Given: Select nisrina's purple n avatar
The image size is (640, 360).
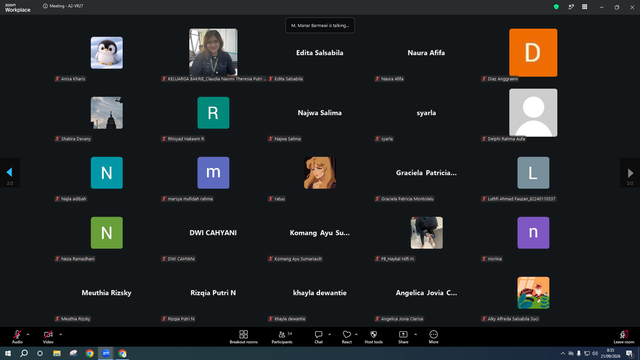Looking at the screenshot, I should point(533,233).
